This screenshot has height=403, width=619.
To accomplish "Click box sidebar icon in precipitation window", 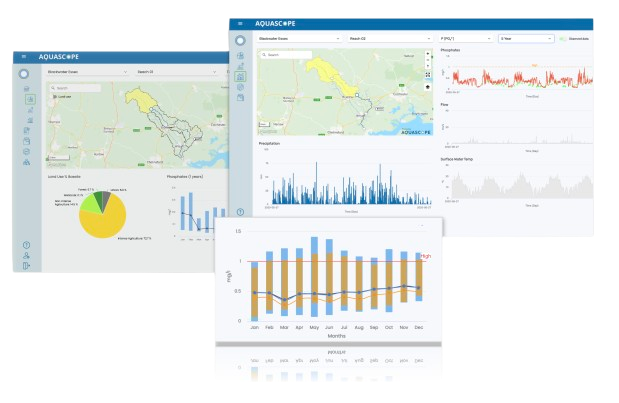I will click(240, 97).
